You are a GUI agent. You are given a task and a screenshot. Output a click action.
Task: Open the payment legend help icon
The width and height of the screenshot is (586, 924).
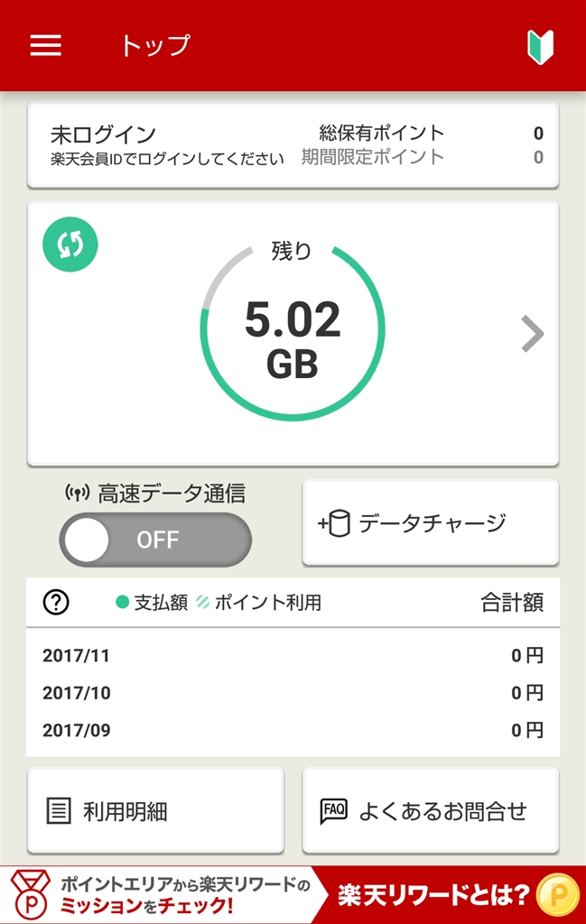56,603
